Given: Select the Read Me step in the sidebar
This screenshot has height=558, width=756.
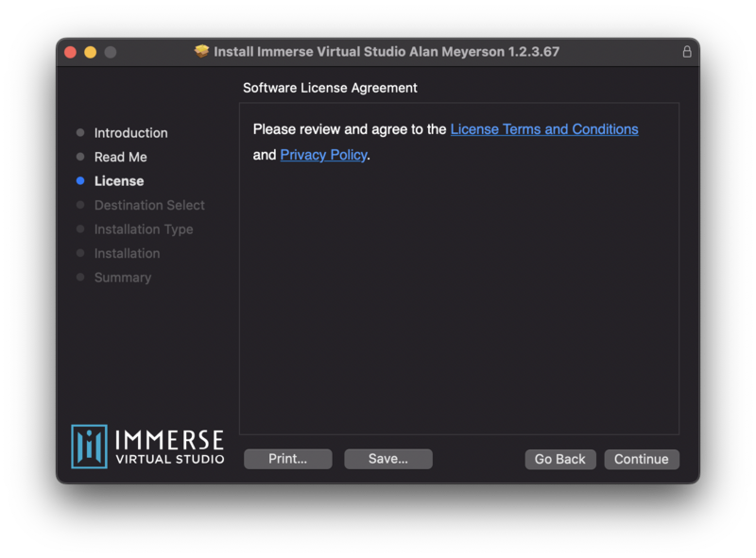Looking at the screenshot, I should tap(121, 157).
